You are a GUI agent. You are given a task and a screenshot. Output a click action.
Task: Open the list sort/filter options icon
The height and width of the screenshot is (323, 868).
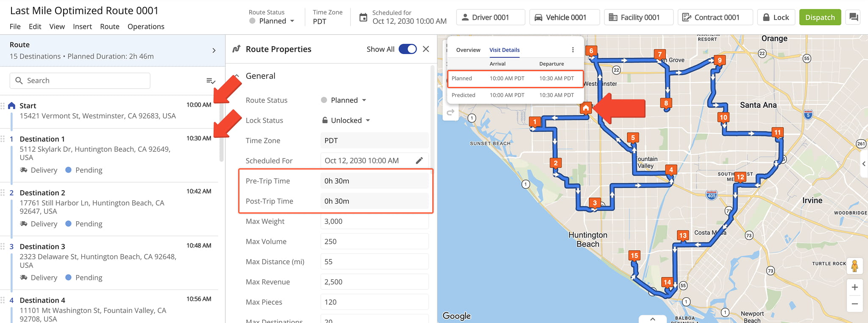click(211, 81)
